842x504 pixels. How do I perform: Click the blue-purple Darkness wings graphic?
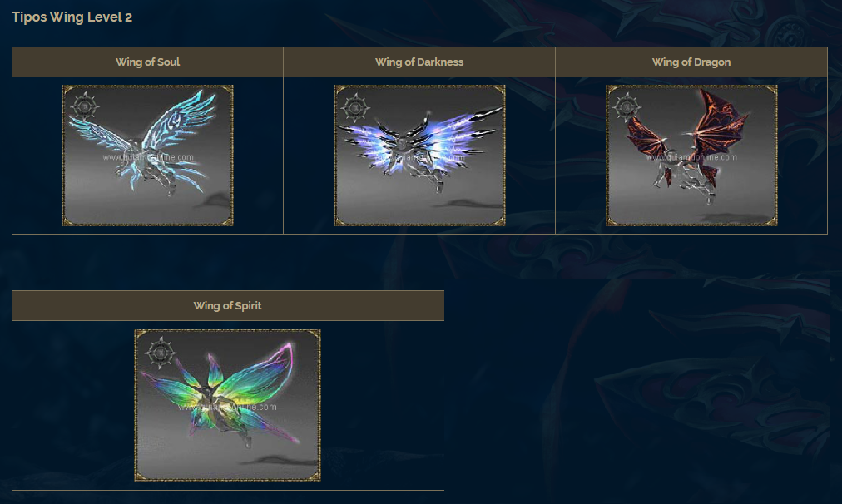pos(419,142)
